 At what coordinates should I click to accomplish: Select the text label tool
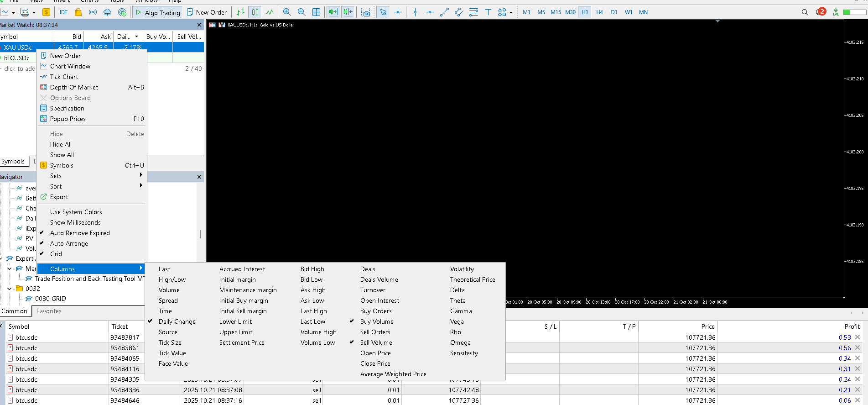(488, 12)
